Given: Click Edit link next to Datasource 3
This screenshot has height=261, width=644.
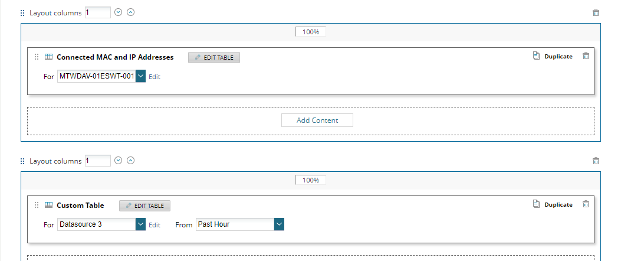Looking at the screenshot, I should [x=155, y=225].
